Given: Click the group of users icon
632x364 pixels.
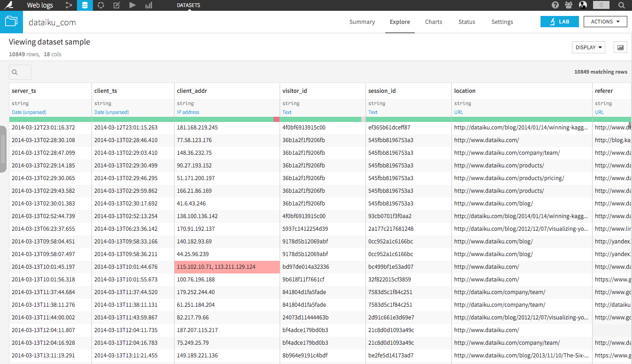Looking at the screenshot, I should point(569,5).
